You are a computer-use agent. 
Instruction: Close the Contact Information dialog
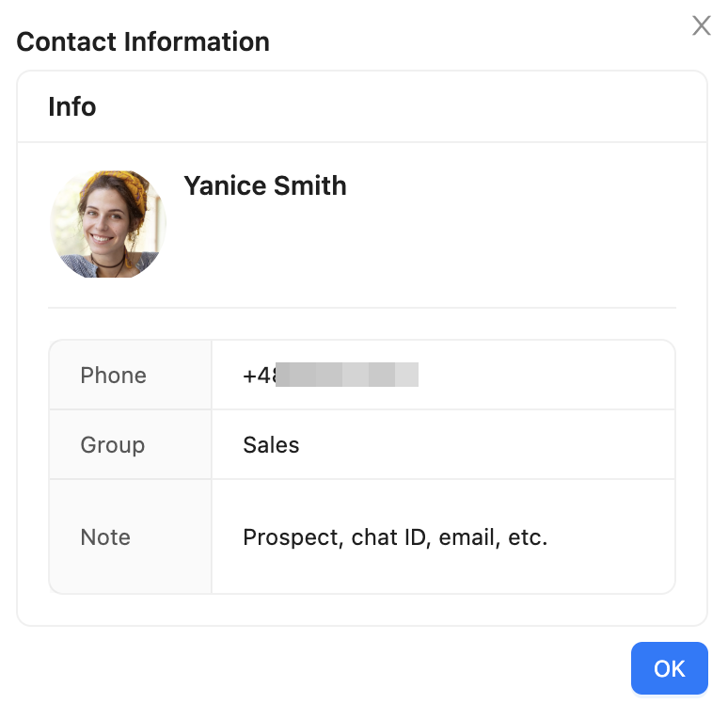[701, 25]
